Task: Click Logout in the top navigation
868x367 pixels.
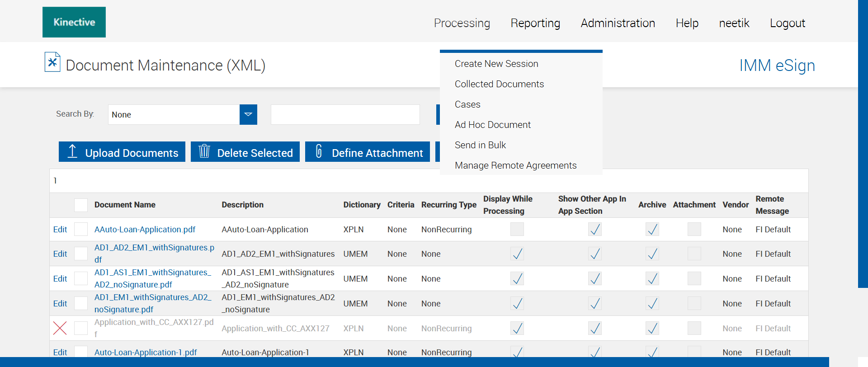Action: (787, 23)
